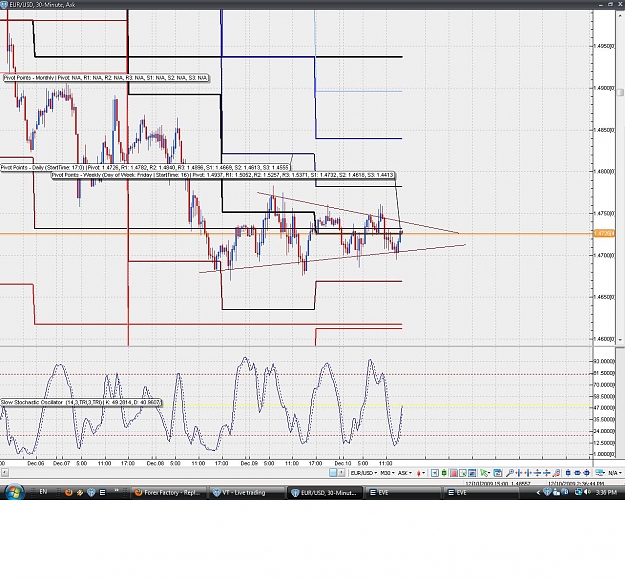Click the chart-with-pencil toolbar icon
Image resolution: width=625 pixels, height=580 pixels.
pyautogui.click(x=463, y=473)
